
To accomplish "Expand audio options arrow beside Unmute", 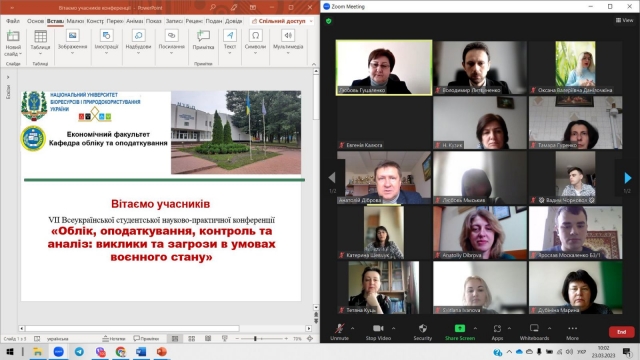I will click(x=352, y=328).
